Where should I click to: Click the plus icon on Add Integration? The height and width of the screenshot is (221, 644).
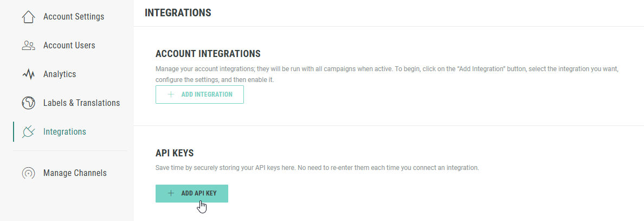171,94
